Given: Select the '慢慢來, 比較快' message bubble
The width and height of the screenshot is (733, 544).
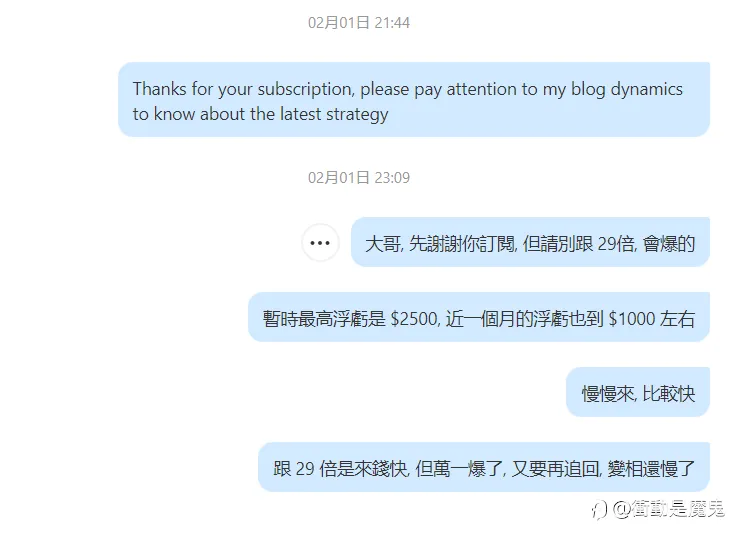Looking at the screenshot, I should (x=638, y=392).
